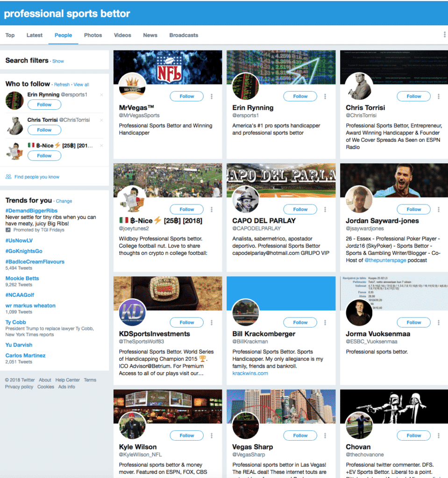The image size is (448, 478).
Task: Open the Carlos Martinez trend
Action: (x=25, y=355)
